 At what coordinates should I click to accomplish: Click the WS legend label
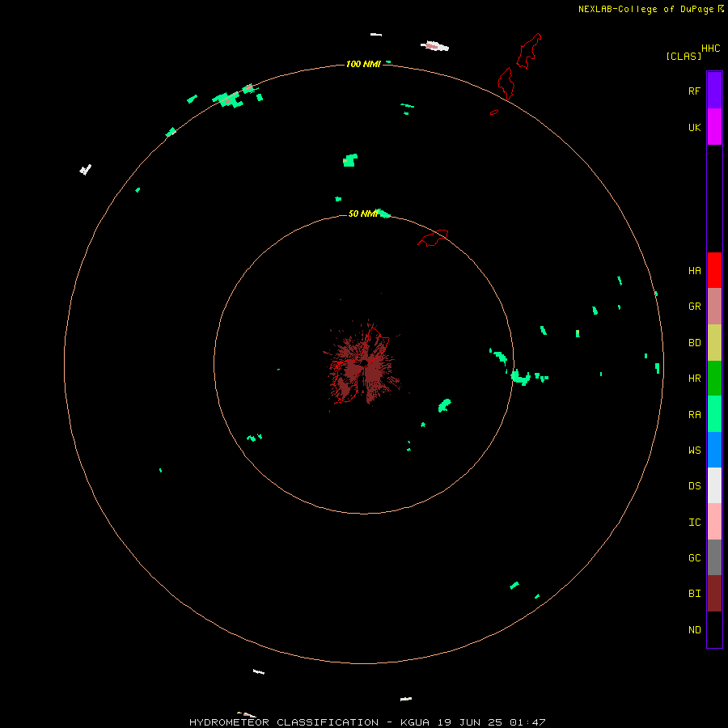pos(694,451)
